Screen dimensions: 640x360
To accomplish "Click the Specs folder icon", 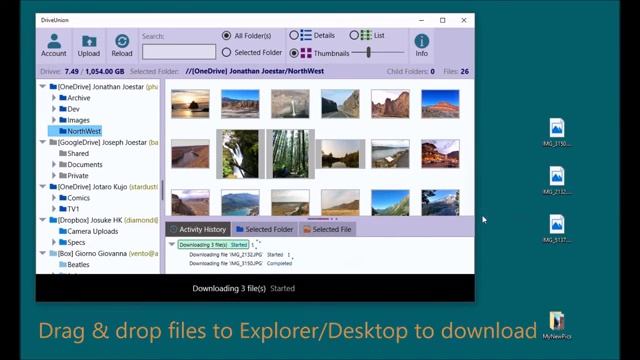I will [63, 242].
